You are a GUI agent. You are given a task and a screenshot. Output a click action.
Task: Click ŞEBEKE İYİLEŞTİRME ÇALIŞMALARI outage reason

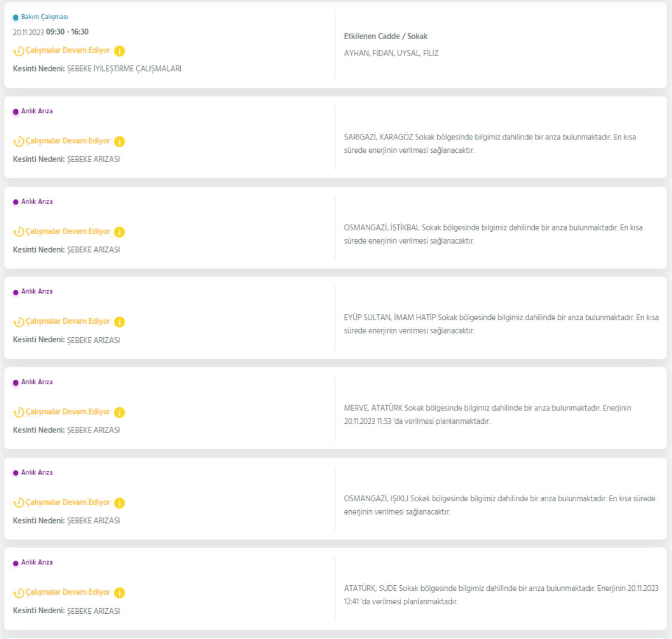tap(124, 69)
